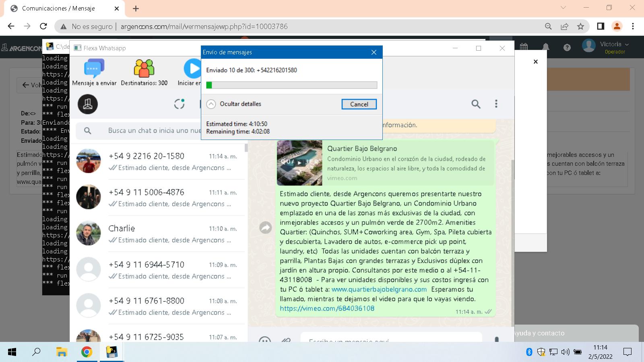Click the sending progress bar
Viewport: 644px width, 362px height.
point(291,85)
